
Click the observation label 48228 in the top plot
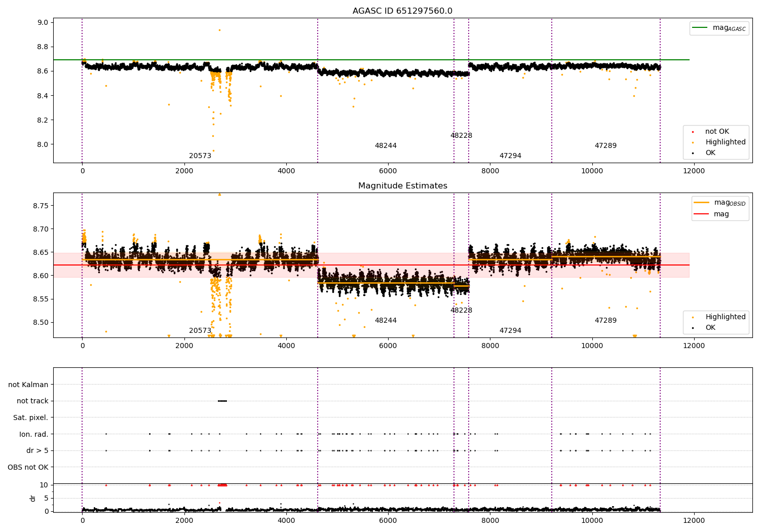pyautogui.click(x=461, y=136)
